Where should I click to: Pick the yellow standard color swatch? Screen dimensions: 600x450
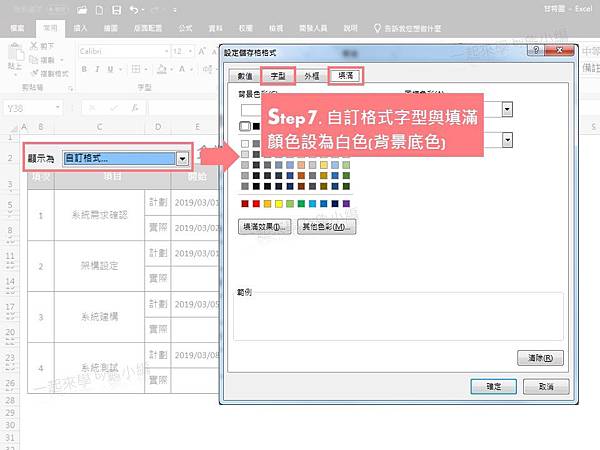point(279,204)
